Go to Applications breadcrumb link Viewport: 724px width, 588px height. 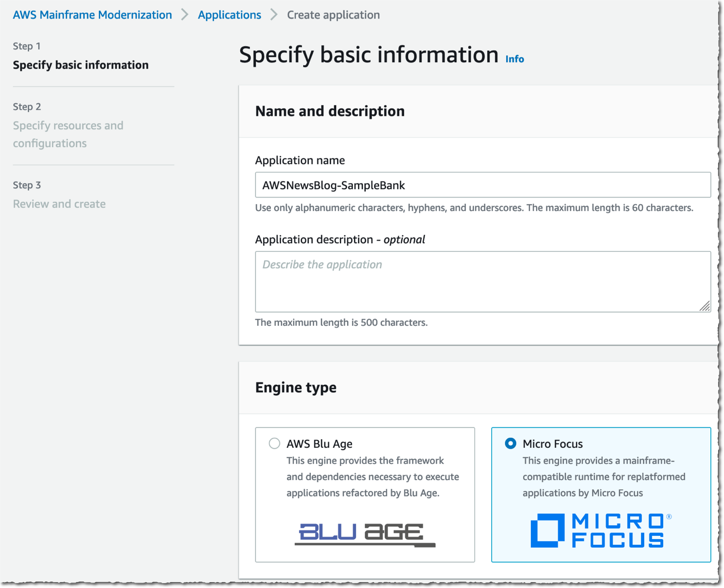click(230, 15)
